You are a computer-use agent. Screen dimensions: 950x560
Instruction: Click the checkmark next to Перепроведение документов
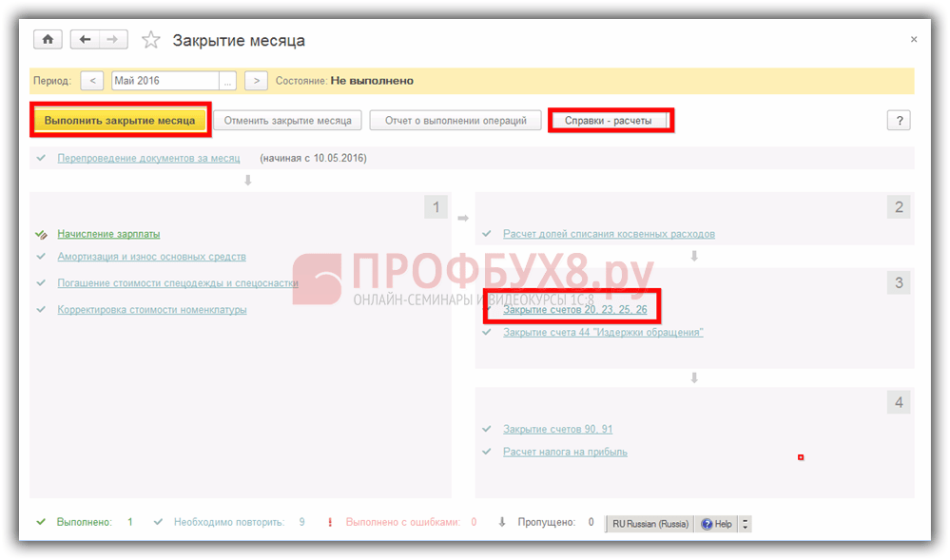click(x=41, y=158)
